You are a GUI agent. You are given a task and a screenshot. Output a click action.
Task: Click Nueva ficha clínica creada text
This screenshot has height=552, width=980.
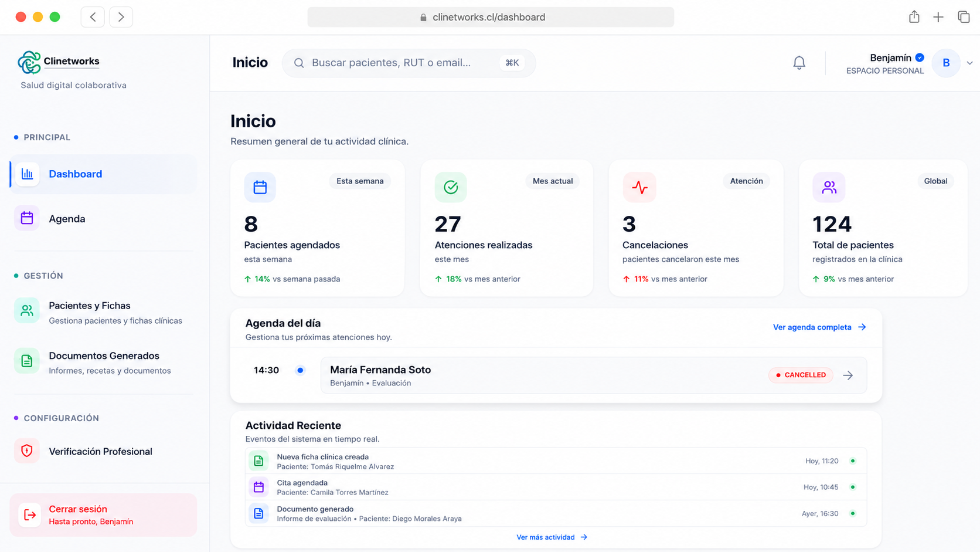323,457
